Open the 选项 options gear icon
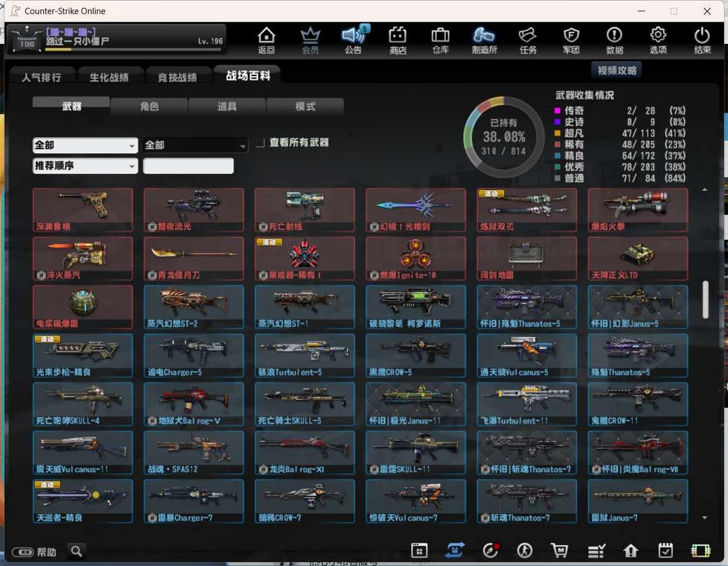This screenshot has height=566, width=728. click(658, 40)
